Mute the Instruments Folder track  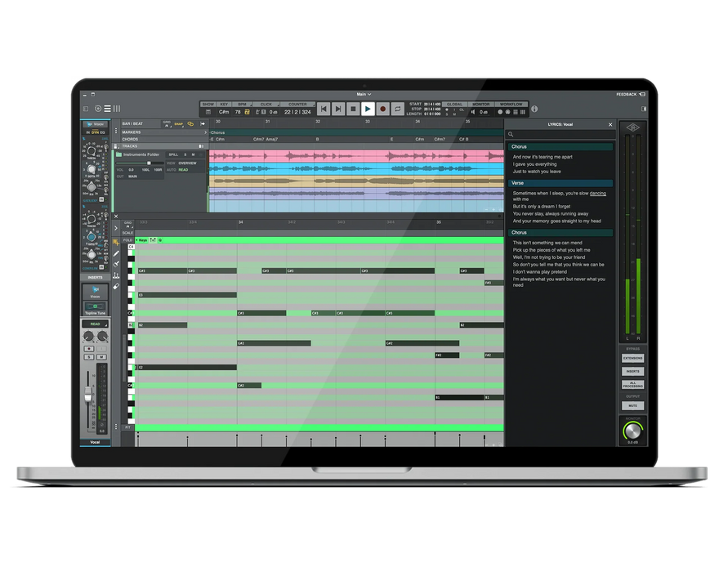point(193,154)
